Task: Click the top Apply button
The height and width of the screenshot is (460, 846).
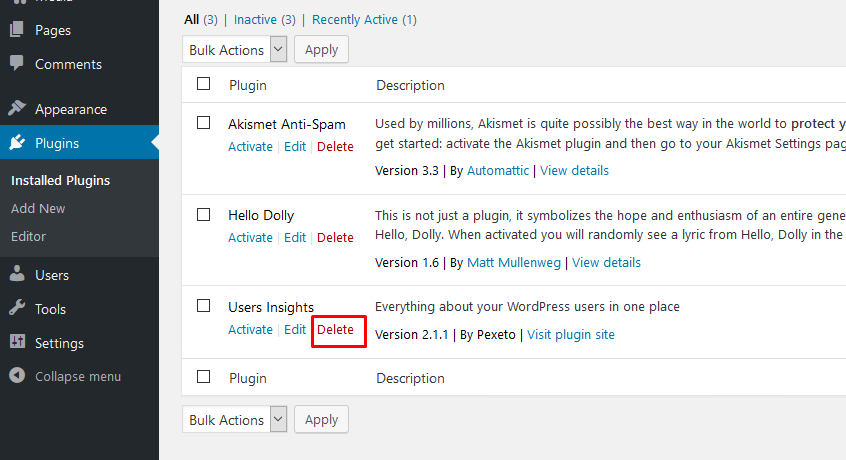Action: coord(321,50)
